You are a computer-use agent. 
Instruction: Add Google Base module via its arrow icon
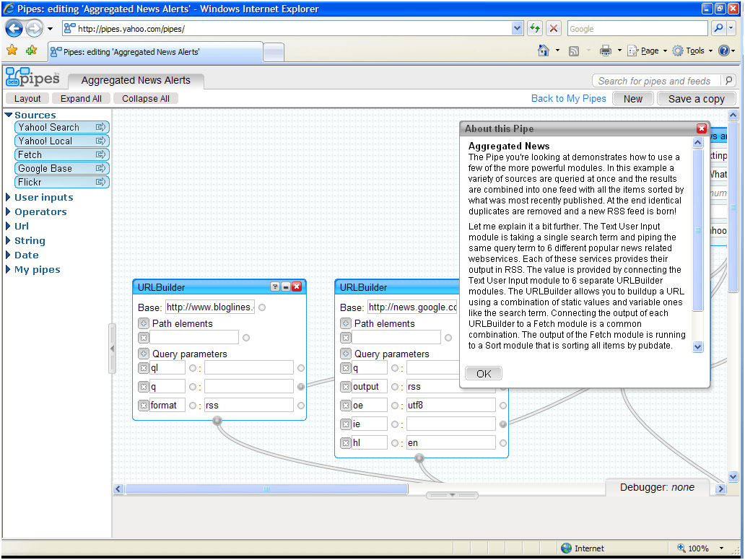[x=100, y=169]
